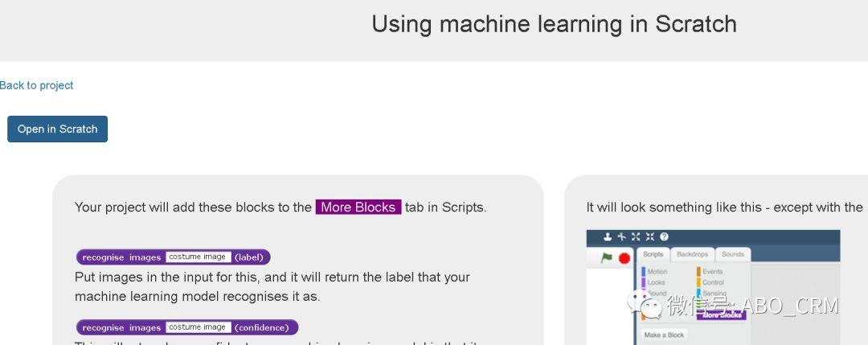Open the Sounds tab
The image size is (868, 345).
coord(732,254)
